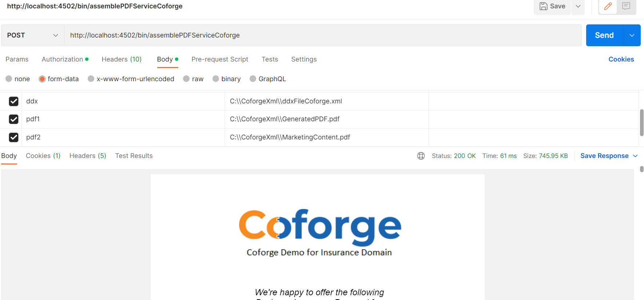Screen dimensions: 644x300
Task: Open the Tests tab
Action: [x=270, y=59]
